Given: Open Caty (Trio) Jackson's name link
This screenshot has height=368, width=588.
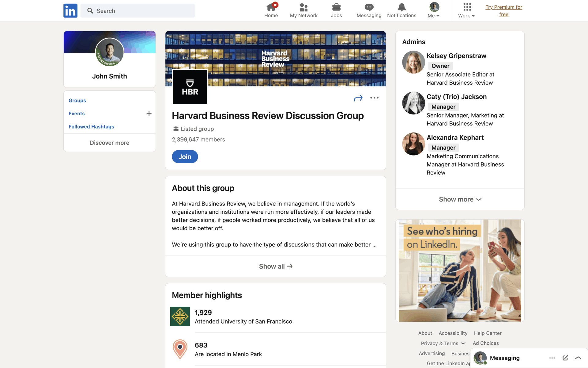Looking at the screenshot, I should pos(457,97).
